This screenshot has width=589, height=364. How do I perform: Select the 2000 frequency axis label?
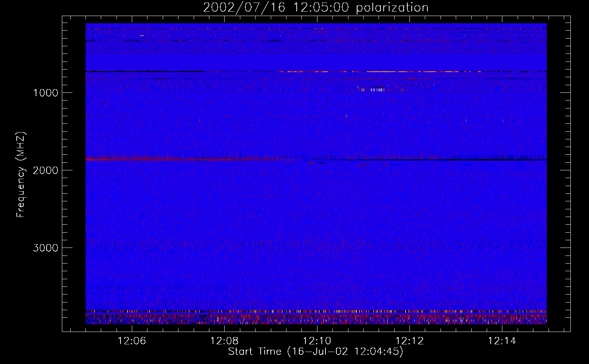click(46, 170)
